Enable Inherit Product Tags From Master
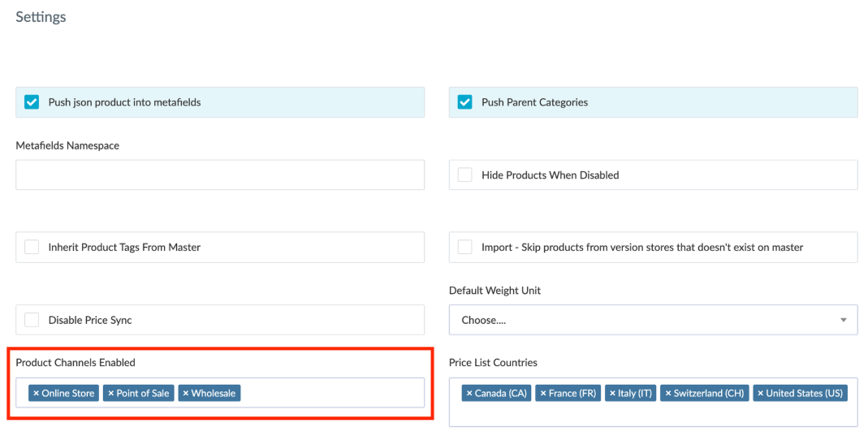 (x=32, y=248)
